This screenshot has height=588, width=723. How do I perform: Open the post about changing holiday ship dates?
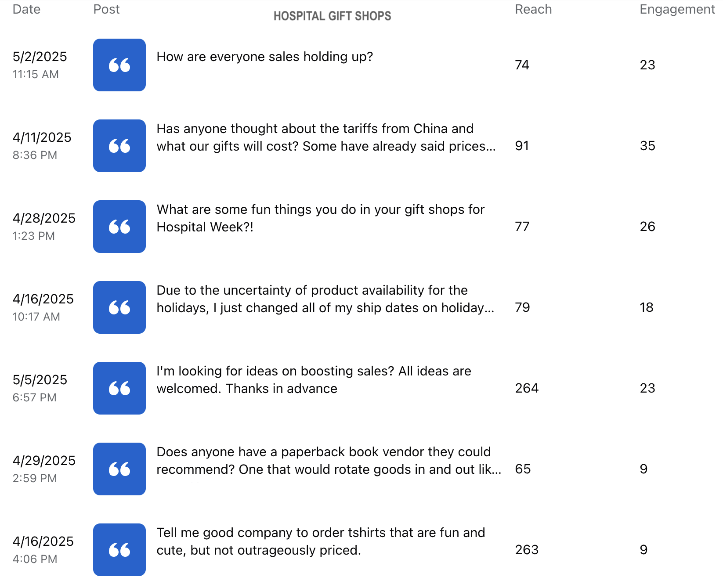point(325,299)
